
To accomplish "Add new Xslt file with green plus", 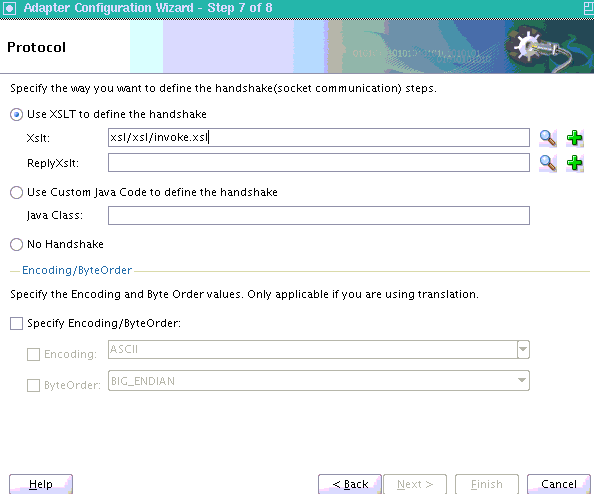I will (575, 138).
